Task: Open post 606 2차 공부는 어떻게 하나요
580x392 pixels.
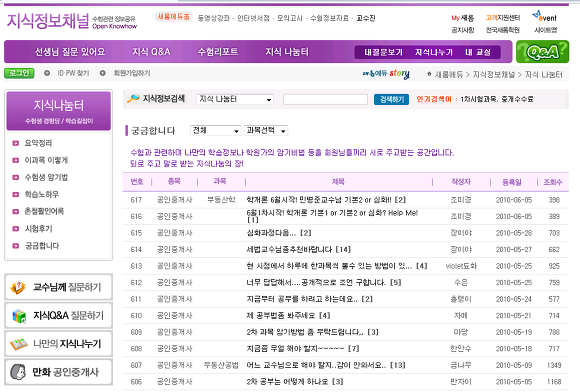Action: [x=295, y=381]
